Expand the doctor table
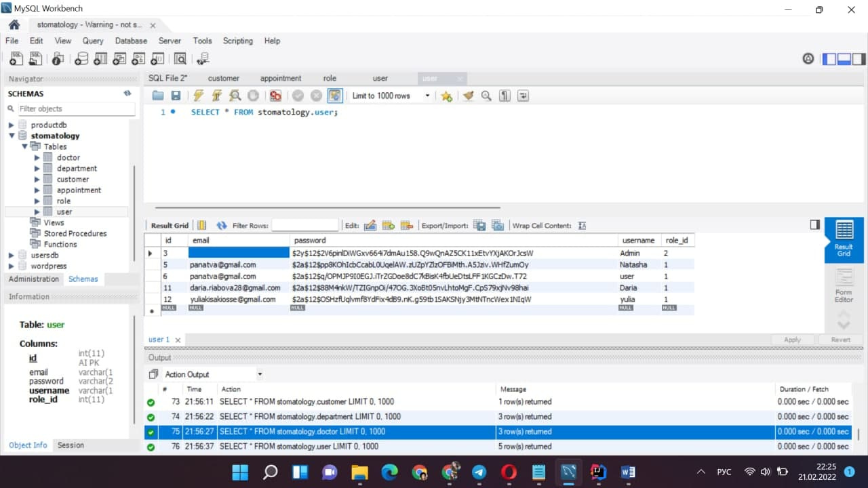Image resolution: width=868 pixels, height=488 pixels. tap(37, 157)
